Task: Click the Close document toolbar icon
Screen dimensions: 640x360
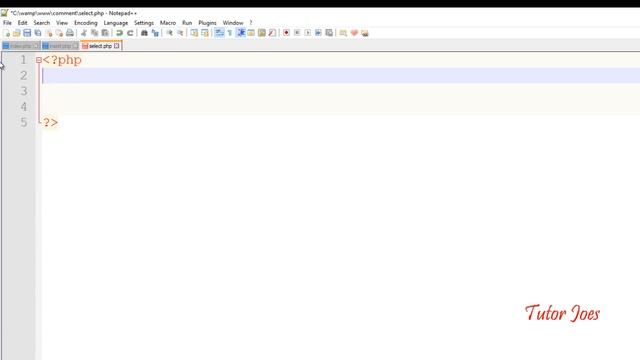Action: (49, 33)
